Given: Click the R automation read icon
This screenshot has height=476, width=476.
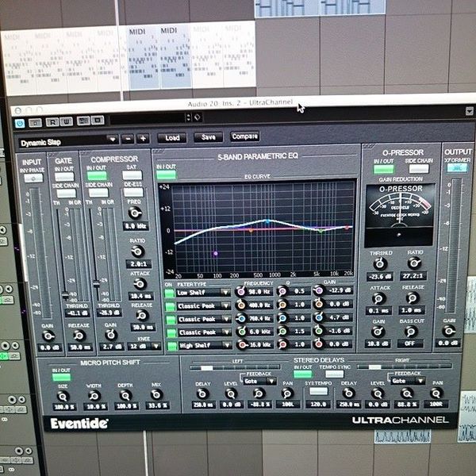Looking at the screenshot, I should pos(52,122).
